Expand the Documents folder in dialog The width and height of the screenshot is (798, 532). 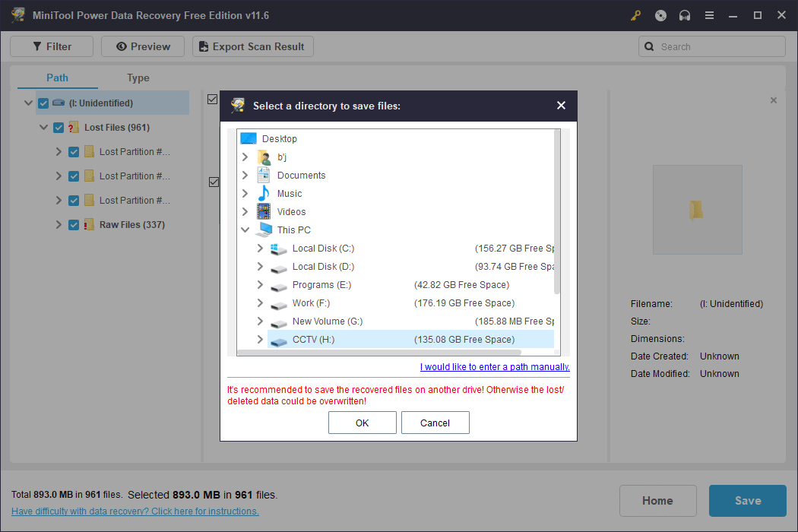click(x=245, y=175)
